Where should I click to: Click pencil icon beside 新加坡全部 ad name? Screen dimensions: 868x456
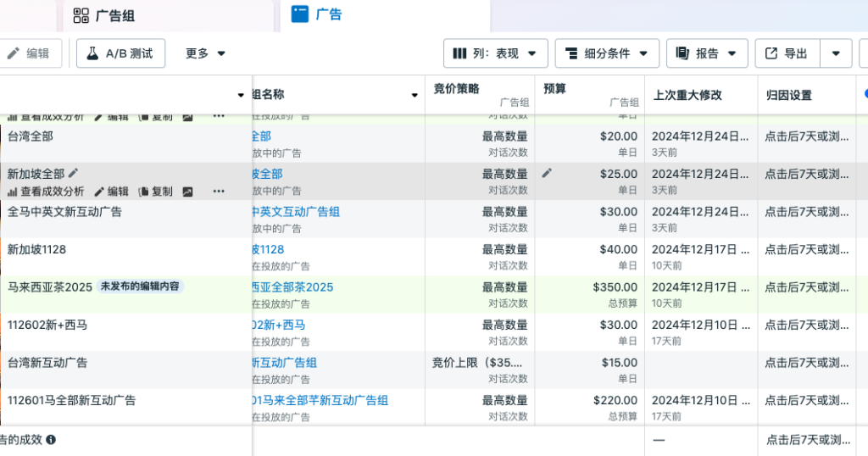click(73, 173)
